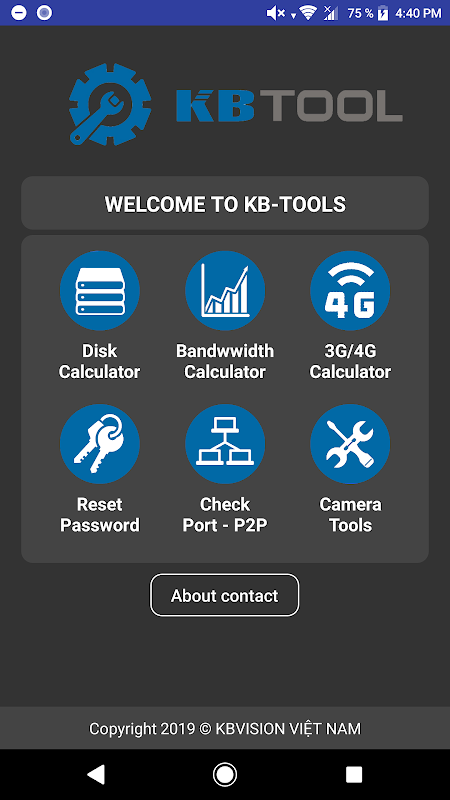Open the Bandwidth Calculator chart icon
This screenshot has height=800, width=450.
coord(225,290)
